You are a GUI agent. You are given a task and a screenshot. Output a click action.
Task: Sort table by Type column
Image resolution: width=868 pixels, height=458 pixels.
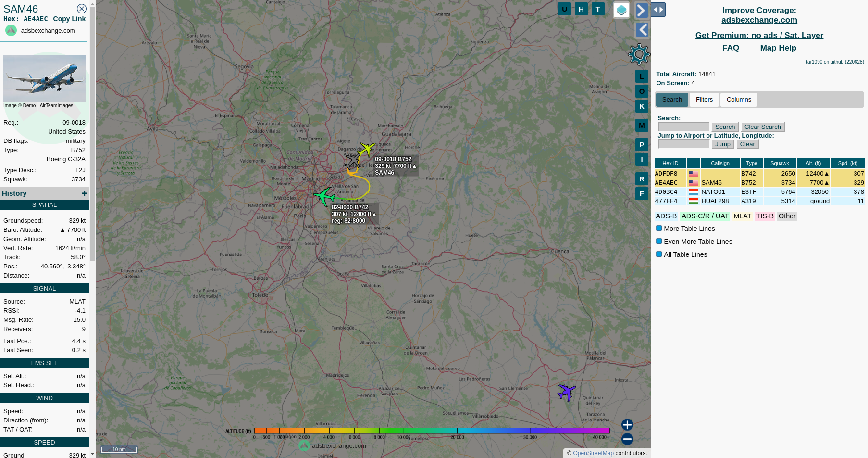[x=752, y=163]
